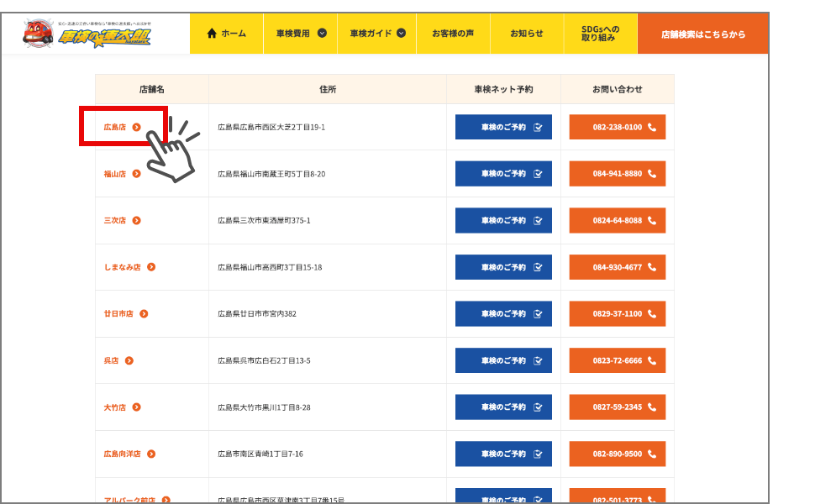Open the 広島向洋店 store link
815x504 pixels.
[123, 454]
